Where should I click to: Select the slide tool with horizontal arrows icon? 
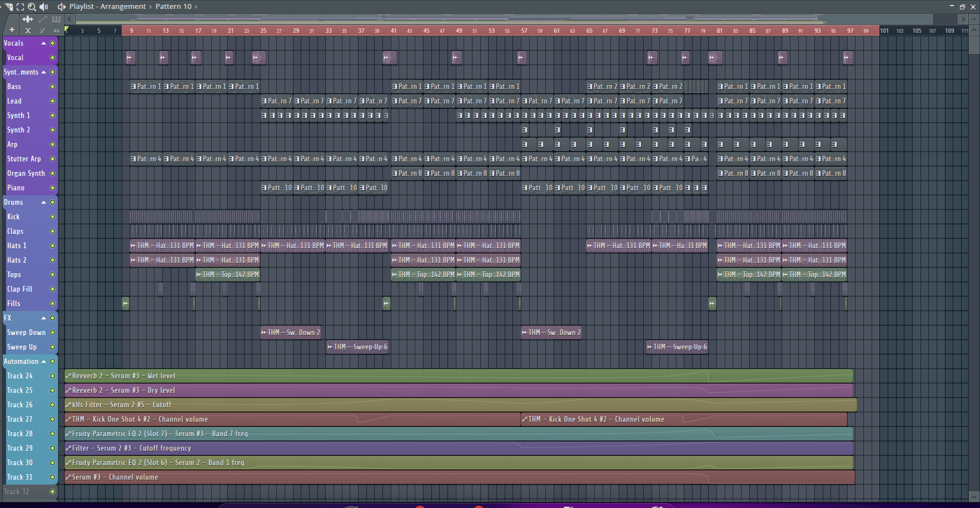click(x=57, y=31)
